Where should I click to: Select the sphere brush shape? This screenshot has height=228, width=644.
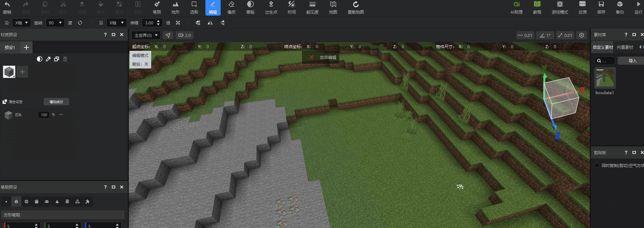pyautogui.click(x=26, y=202)
